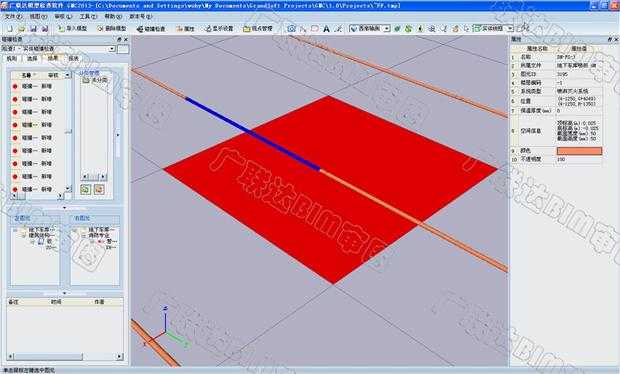
Task: Switch to the 选择 tab
Action: coord(32,59)
